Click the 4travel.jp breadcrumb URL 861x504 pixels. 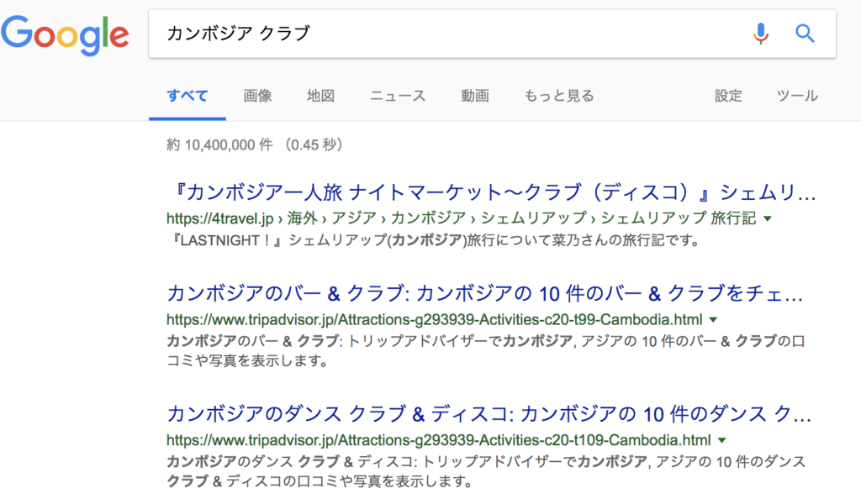tap(462, 218)
